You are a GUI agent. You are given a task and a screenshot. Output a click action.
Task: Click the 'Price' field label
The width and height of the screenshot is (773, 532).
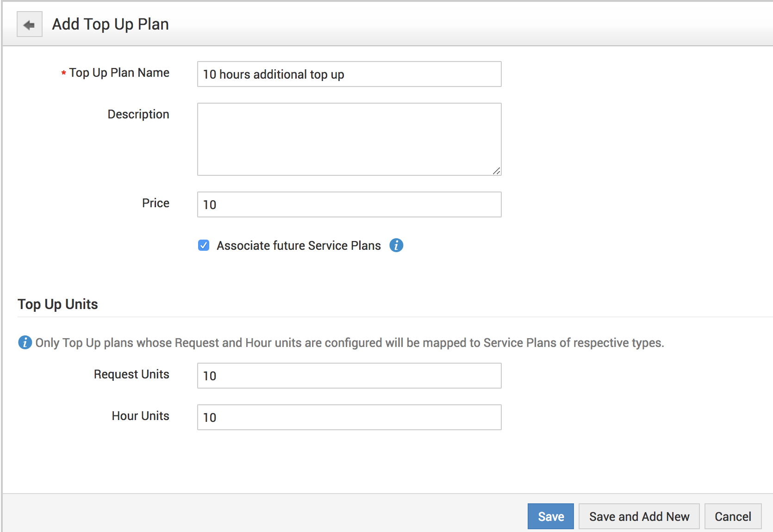coord(156,203)
